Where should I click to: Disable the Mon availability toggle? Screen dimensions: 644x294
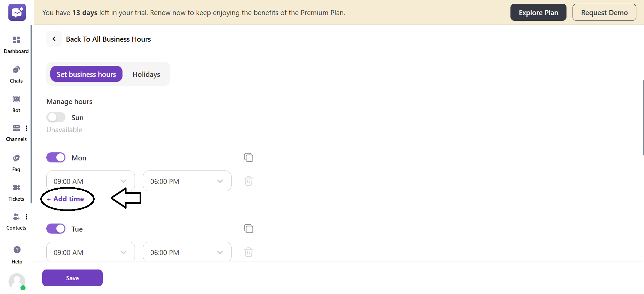click(56, 157)
